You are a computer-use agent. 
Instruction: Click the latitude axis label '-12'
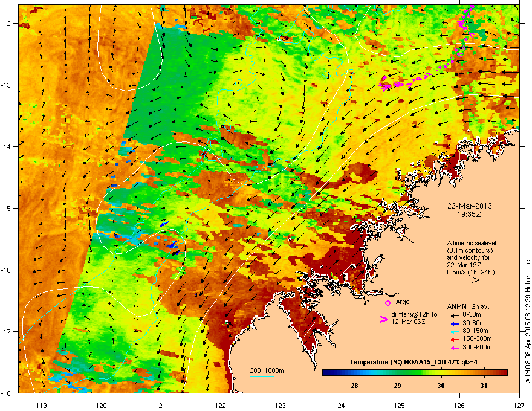click(7, 24)
